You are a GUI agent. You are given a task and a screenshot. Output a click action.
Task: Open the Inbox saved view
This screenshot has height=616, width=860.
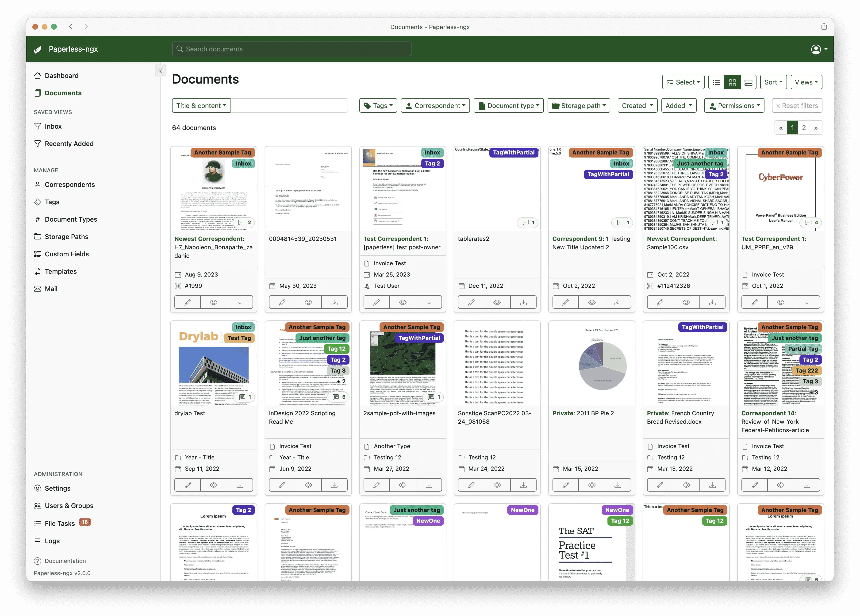click(x=53, y=126)
